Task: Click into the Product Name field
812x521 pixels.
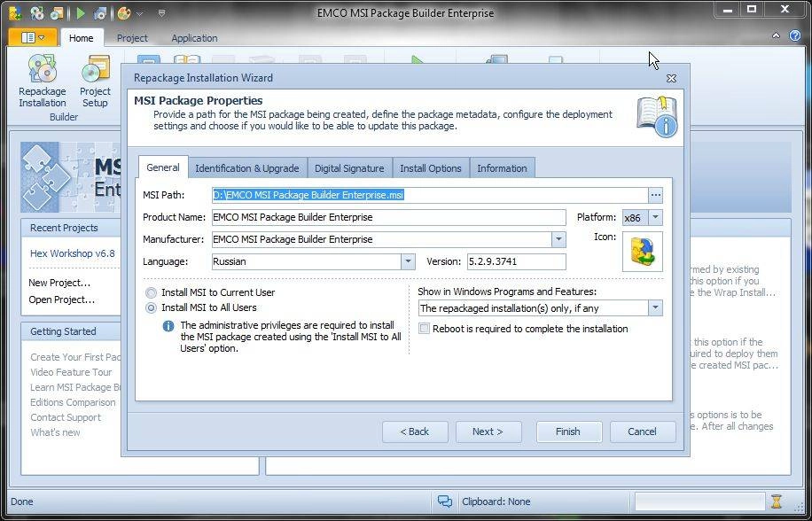Action: tap(388, 217)
